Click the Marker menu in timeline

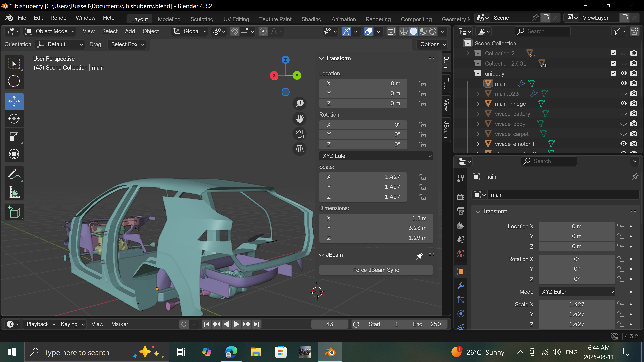tap(120, 324)
